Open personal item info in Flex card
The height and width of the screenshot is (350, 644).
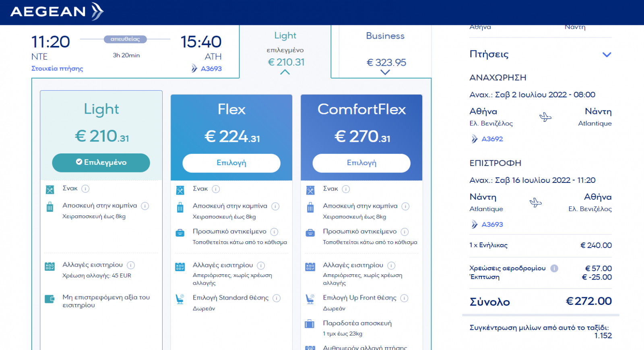click(x=274, y=232)
